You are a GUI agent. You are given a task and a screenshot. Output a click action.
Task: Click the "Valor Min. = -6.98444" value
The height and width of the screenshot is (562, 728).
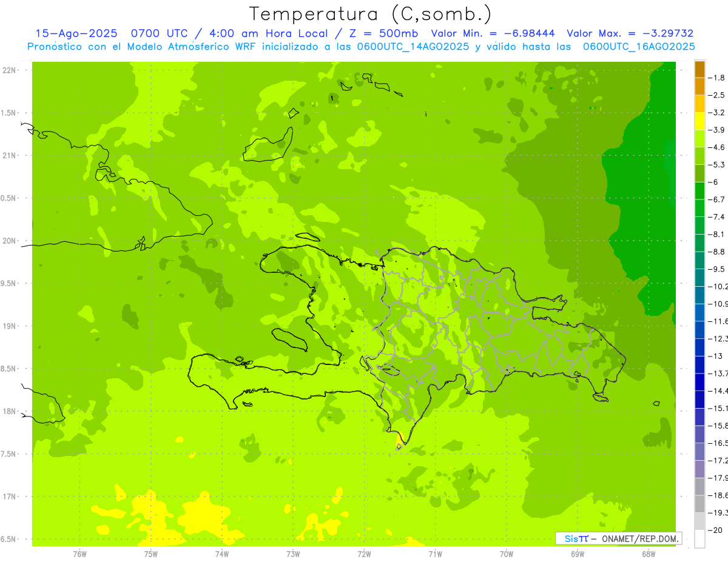(x=493, y=33)
